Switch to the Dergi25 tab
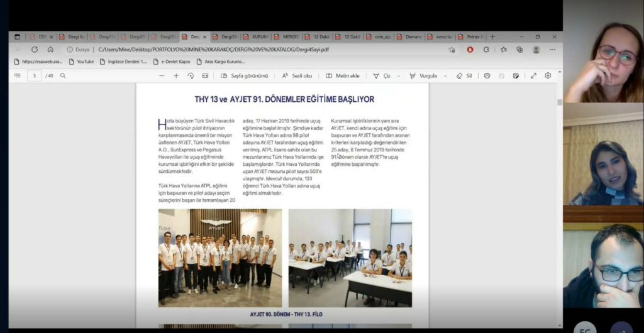This screenshot has width=644, height=333. pos(134,37)
